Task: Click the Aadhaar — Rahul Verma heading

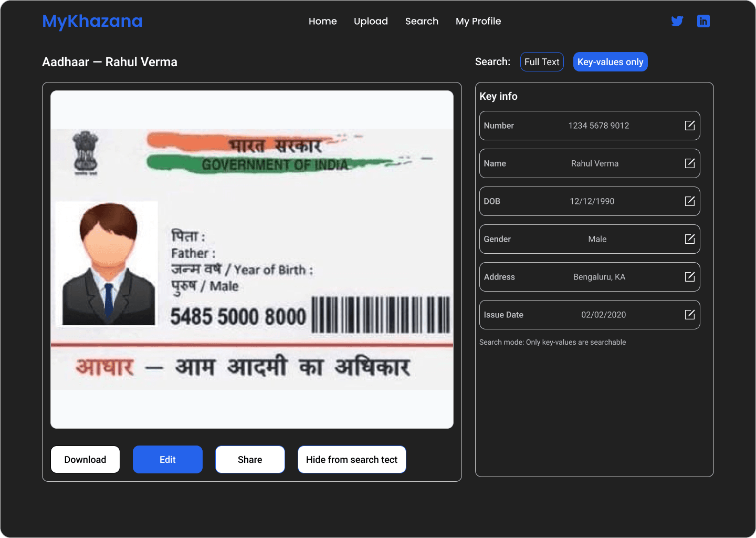Action: 110,62
